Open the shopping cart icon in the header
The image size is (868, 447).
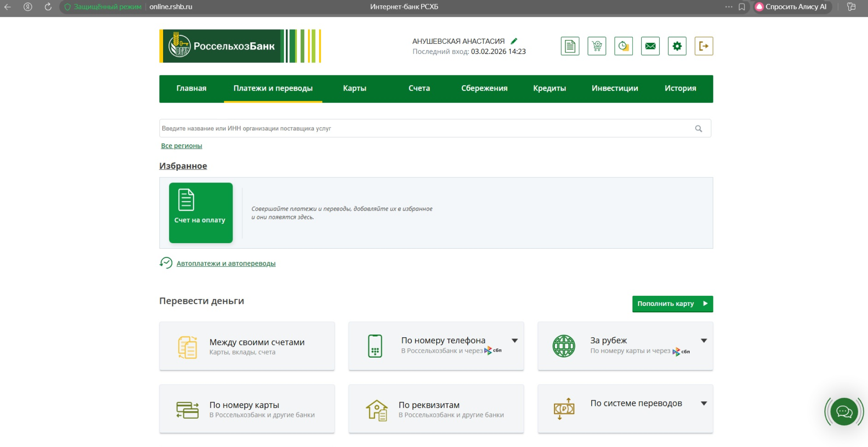[x=596, y=46]
